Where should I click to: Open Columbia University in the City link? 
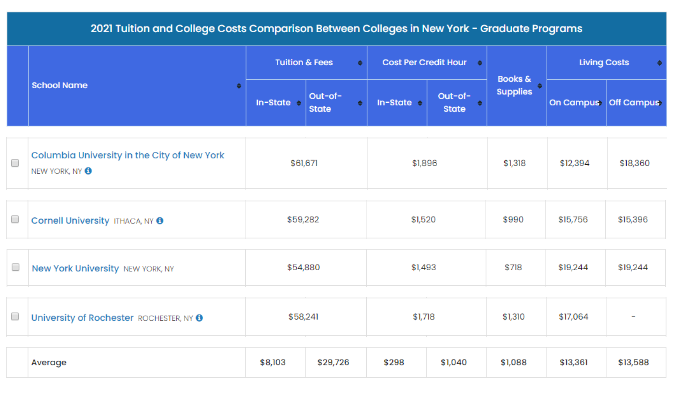pos(128,155)
